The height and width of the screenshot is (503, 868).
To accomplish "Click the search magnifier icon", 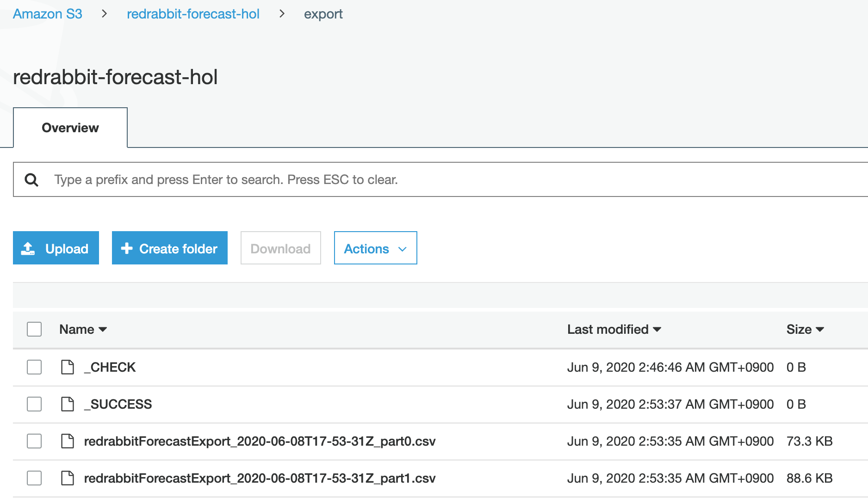I will pos(31,179).
